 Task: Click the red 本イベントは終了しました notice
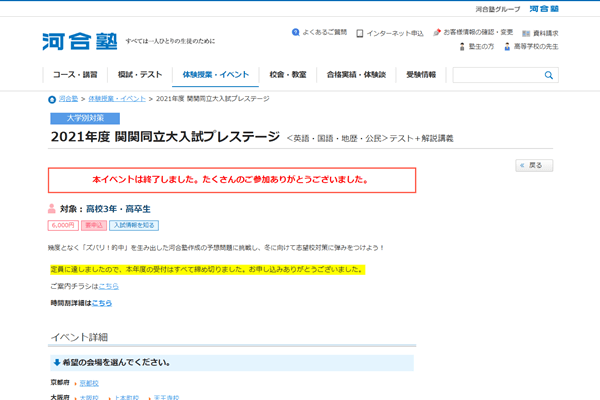(x=232, y=180)
